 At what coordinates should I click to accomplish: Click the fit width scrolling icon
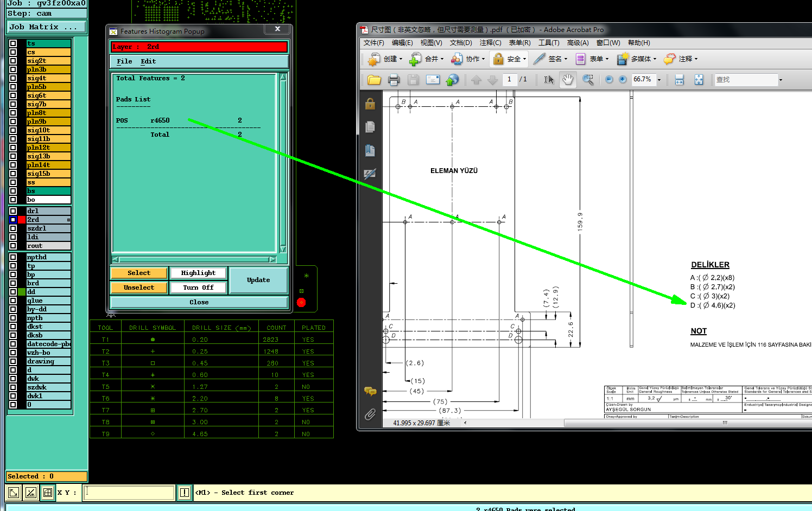coord(679,80)
